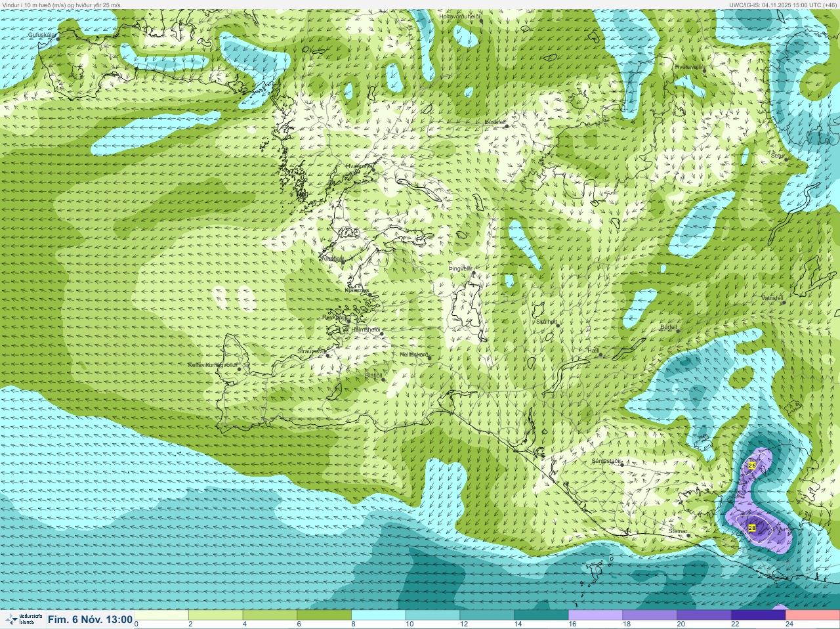Click the 'UWC/IG-IS: 04.11.2025 15:00 UTC' text
This screenshot has height=629, width=840.
774,5
